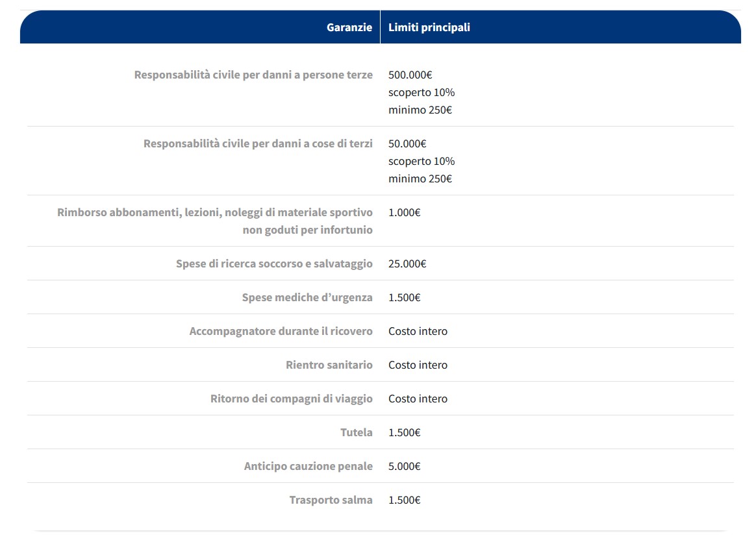Click 'scoperto 10%' under 500.000€
This screenshot has height=542, width=756.
click(x=422, y=93)
